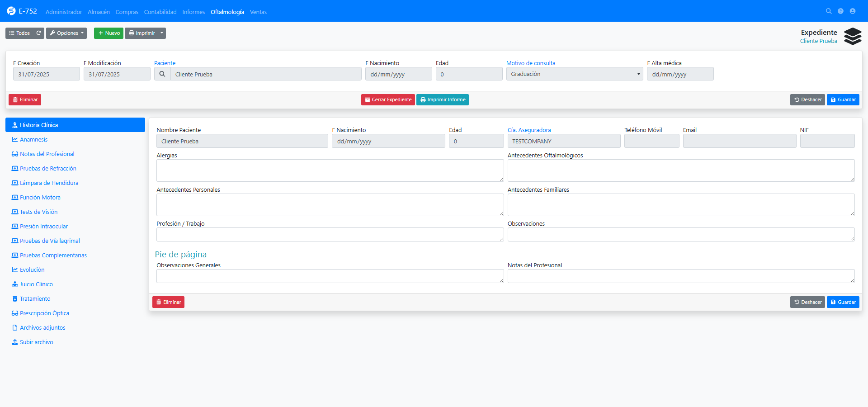Screen dimensions: 868x407
Task: Open Archivos adjuntos in the sidebar
Action: coord(42,328)
